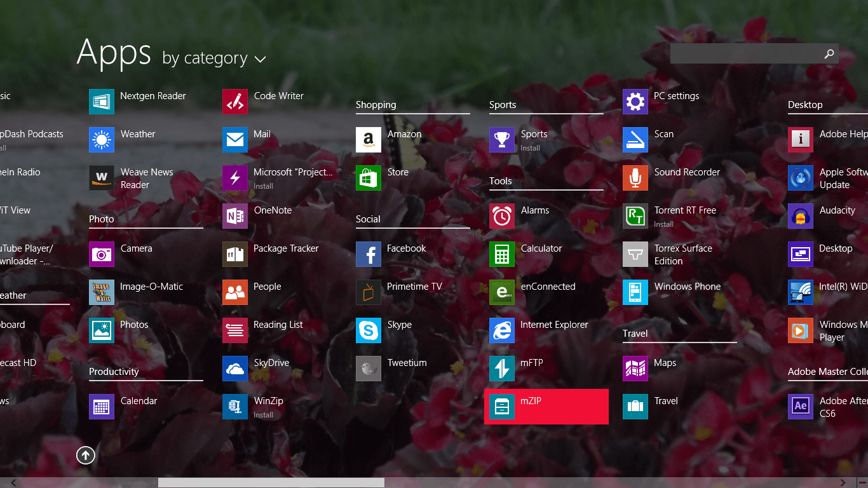
Task: Launch the Store icon
Action: click(369, 178)
